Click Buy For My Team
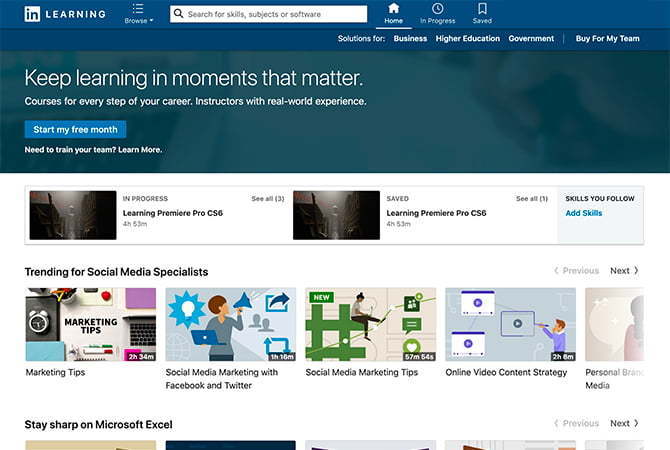This screenshot has height=450, width=670. pos(607,38)
